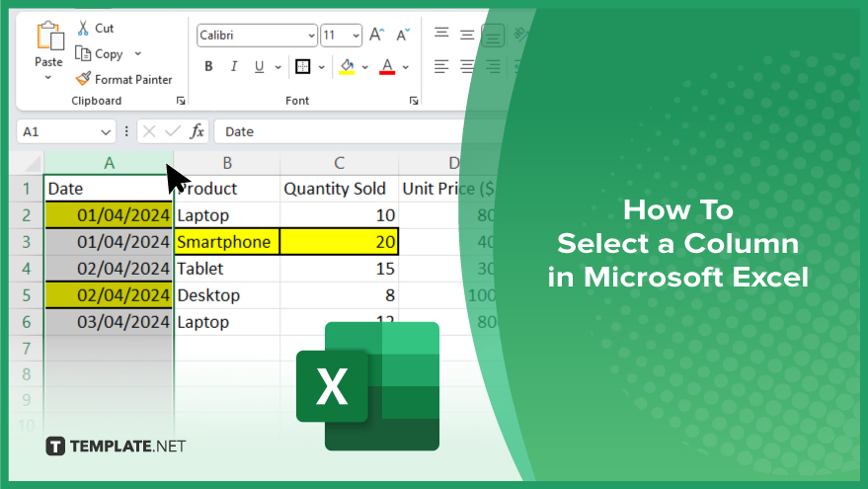Toggle Bold formatting
This screenshot has height=489, width=868.
[208, 66]
